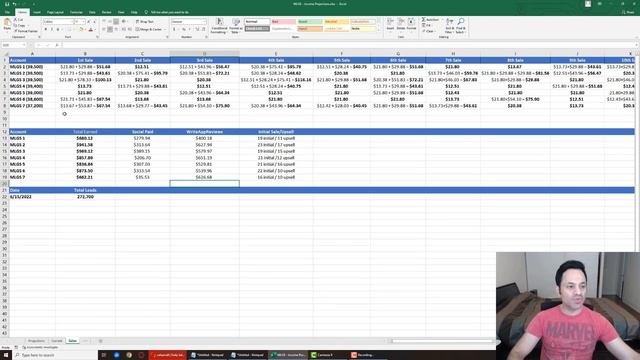Switch to the View ribbon tab
The width and height of the screenshot is (640, 360).
click(121, 12)
